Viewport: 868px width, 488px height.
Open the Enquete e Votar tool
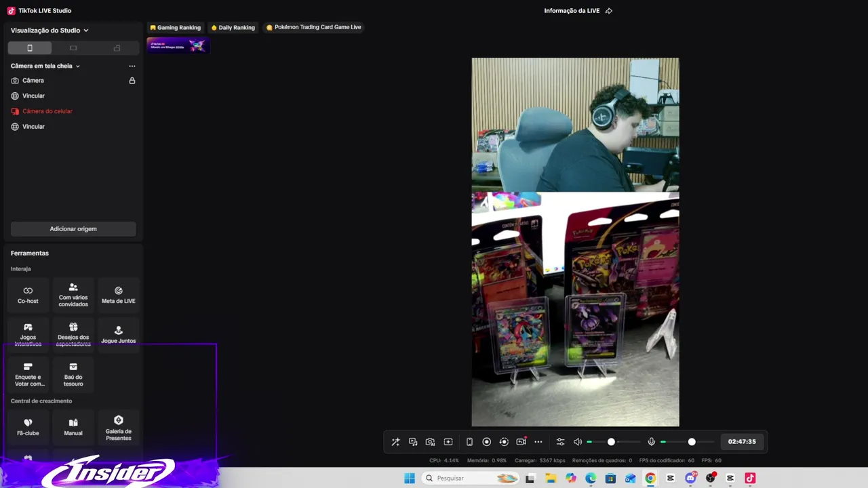coord(28,374)
